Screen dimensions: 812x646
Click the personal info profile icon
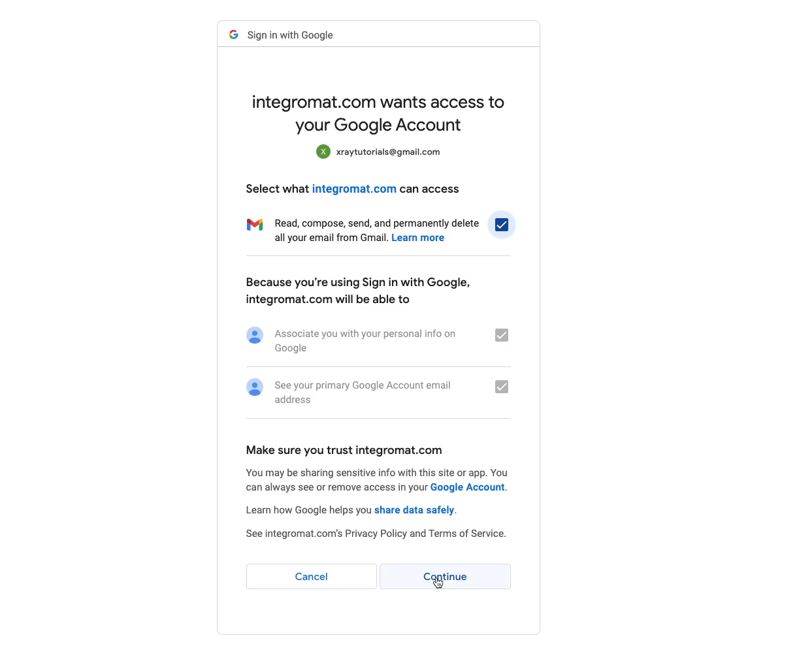tap(255, 335)
